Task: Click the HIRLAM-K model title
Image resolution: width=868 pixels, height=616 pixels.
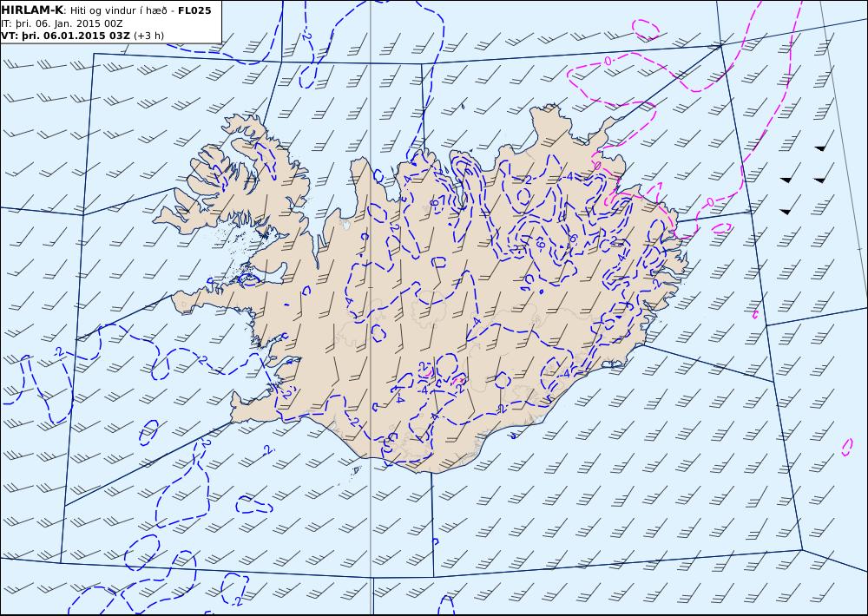Action: pos(32,10)
